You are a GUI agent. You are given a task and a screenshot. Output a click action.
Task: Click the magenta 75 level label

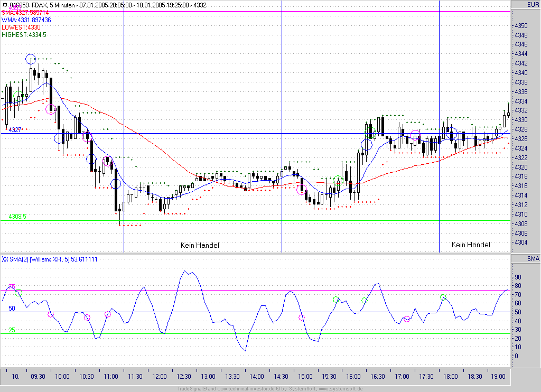click(12, 286)
